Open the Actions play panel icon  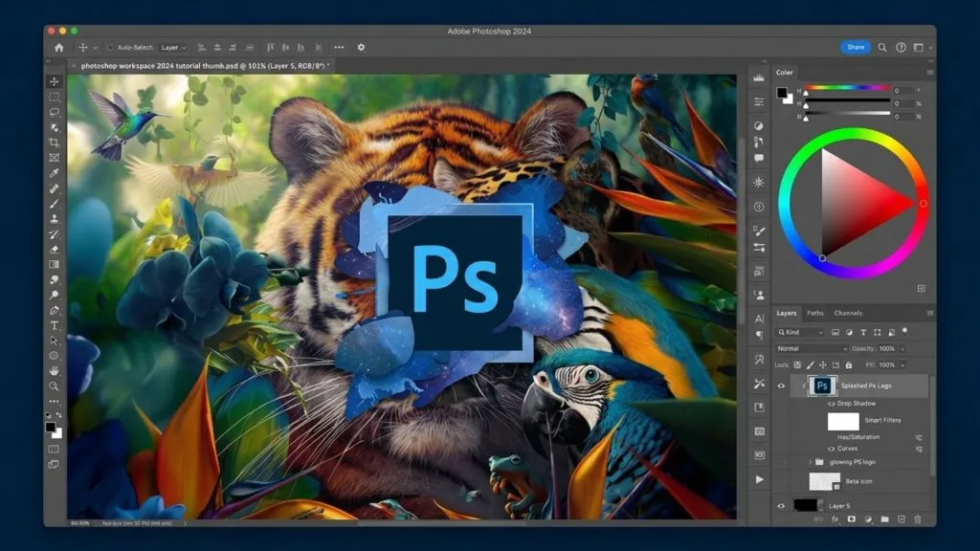[x=759, y=480]
